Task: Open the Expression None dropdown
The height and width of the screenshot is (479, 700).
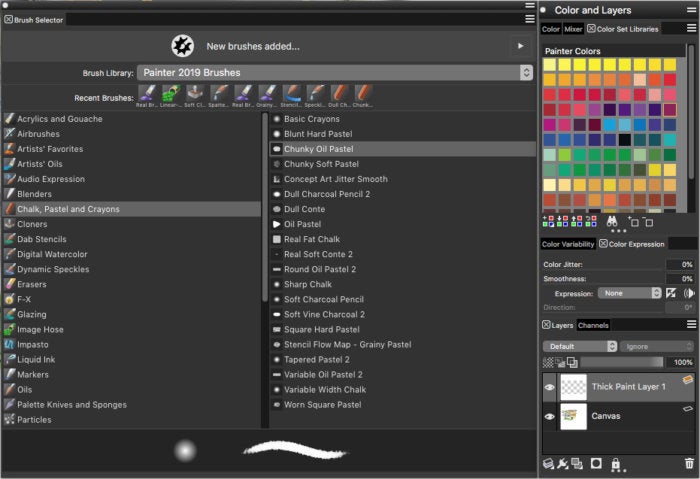Action: coord(629,293)
